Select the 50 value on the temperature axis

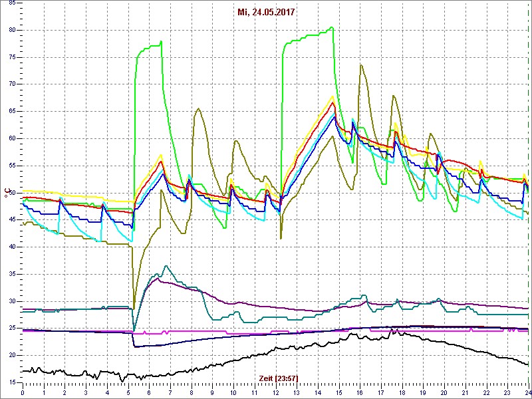[11, 193]
